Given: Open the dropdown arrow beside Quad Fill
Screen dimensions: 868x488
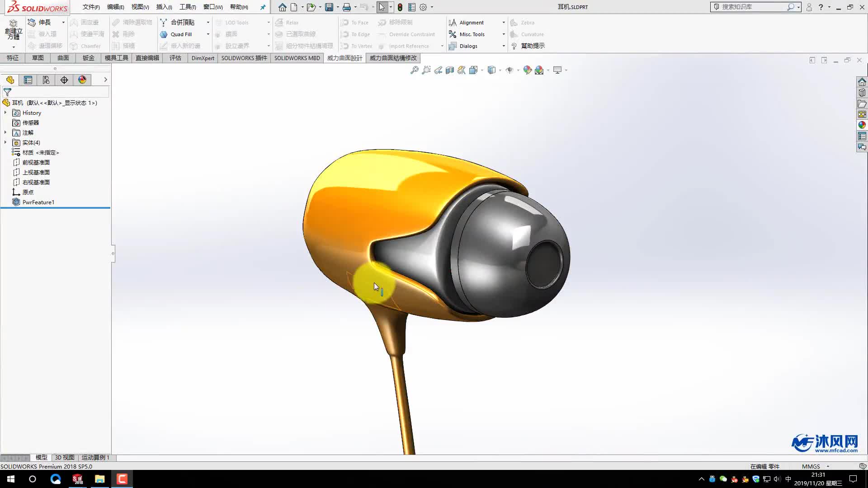Looking at the screenshot, I should click(x=208, y=34).
